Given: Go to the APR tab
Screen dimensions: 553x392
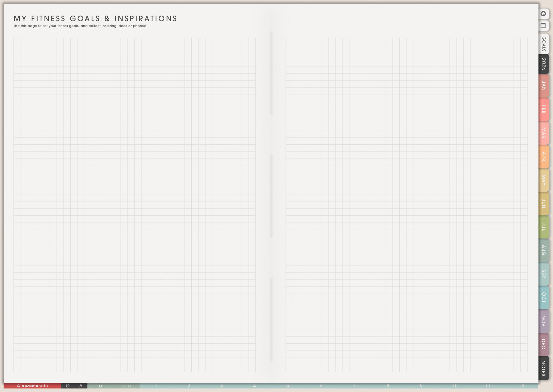Looking at the screenshot, I should pyautogui.click(x=543, y=156).
